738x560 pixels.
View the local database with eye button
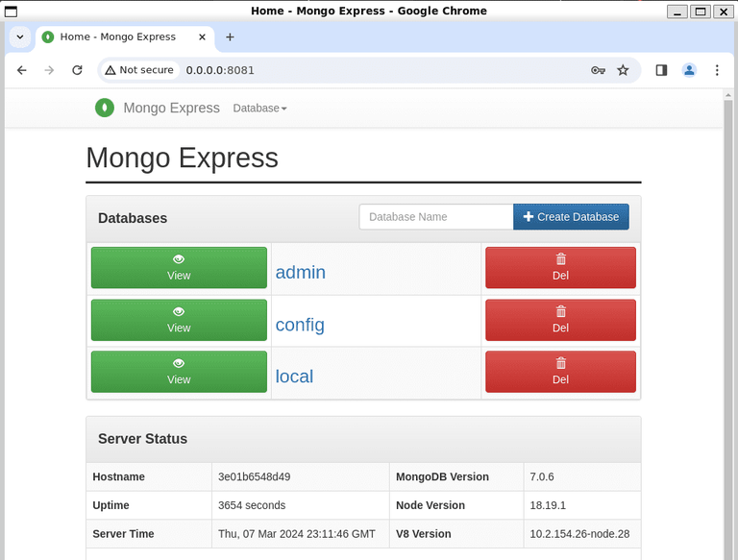coord(179,372)
